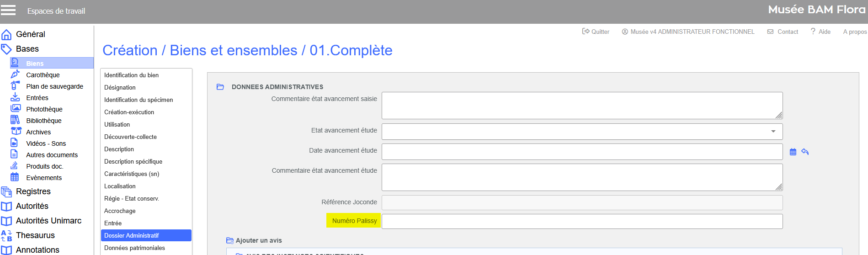
Task: Collapse the DONNEES ADMINISTRATIVES section
Action: click(220, 87)
